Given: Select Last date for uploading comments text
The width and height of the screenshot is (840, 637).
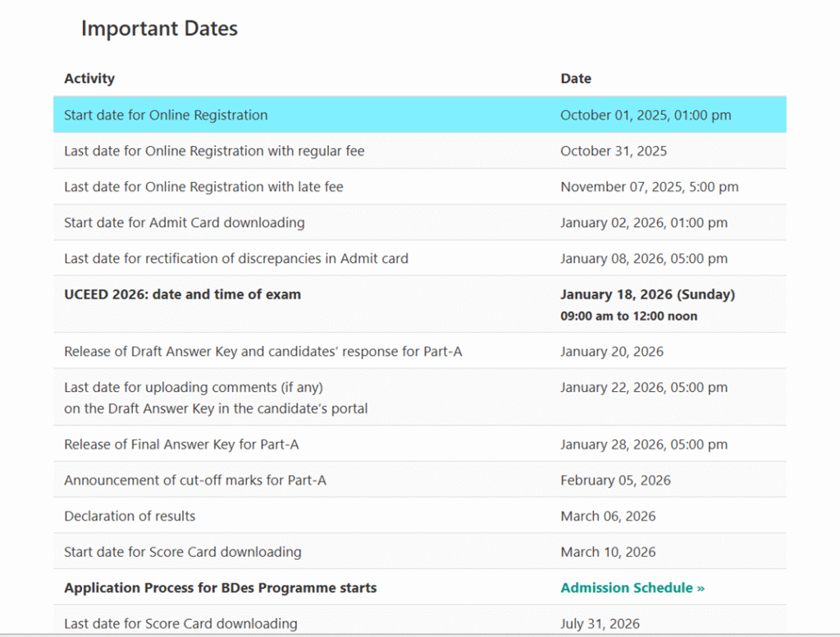Looking at the screenshot, I should click(x=194, y=388).
